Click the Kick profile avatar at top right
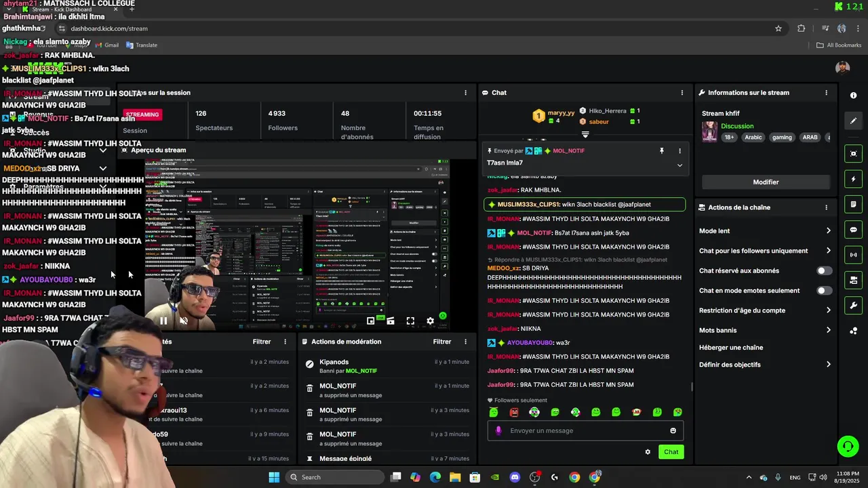 843,68
